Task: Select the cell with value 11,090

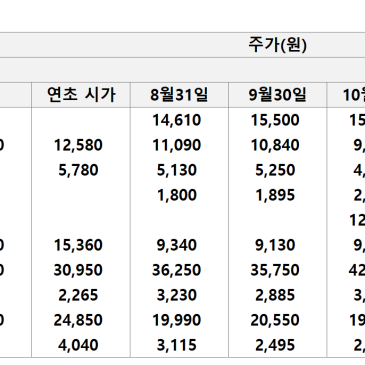Action: 179,145
